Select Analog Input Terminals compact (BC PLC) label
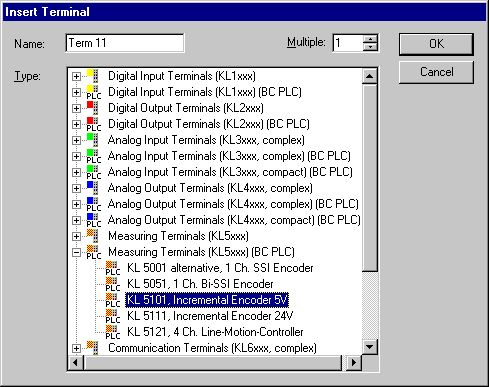The width and height of the screenshot is (489, 387). point(230,172)
